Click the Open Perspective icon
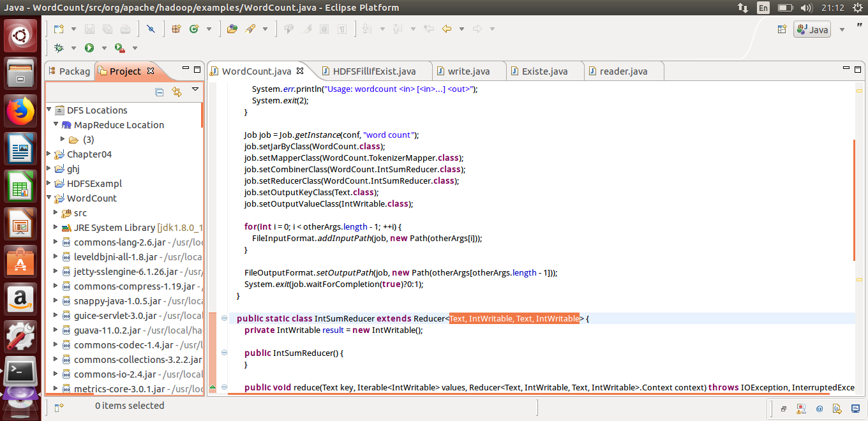The height and width of the screenshot is (421, 868). tap(781, 29)
